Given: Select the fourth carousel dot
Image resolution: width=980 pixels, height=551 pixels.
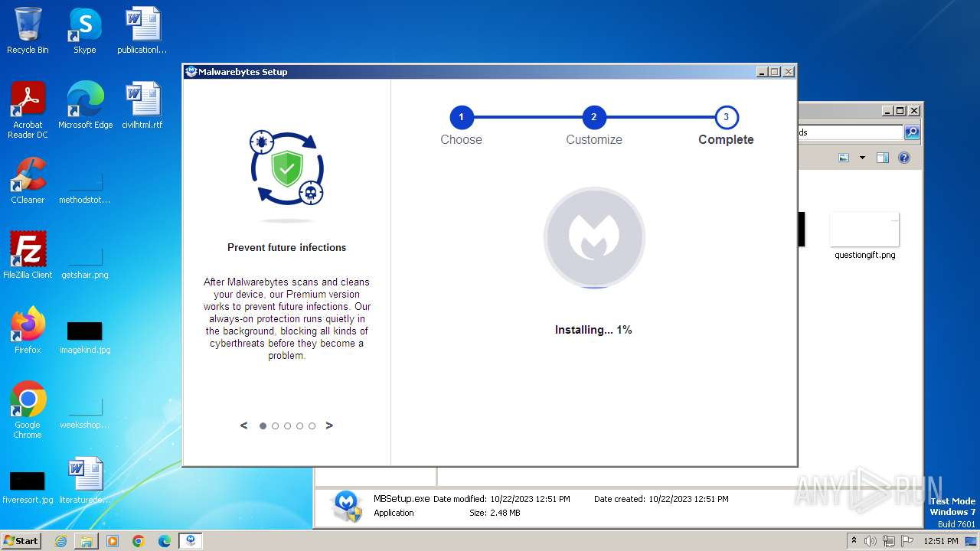Looking at the screenshot, I should [300, 426].
